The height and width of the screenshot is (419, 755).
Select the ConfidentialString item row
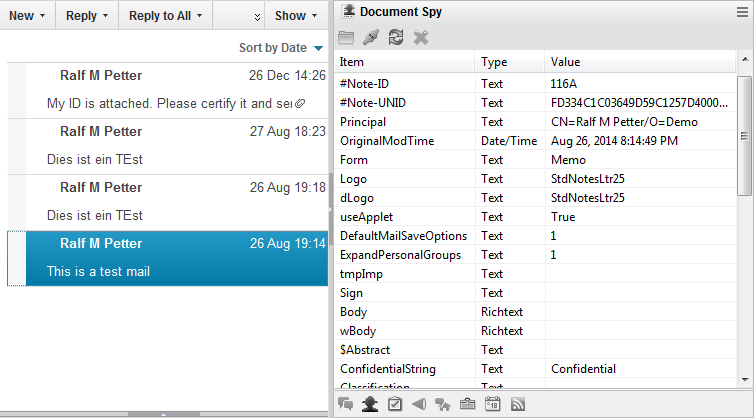[535, 369]
